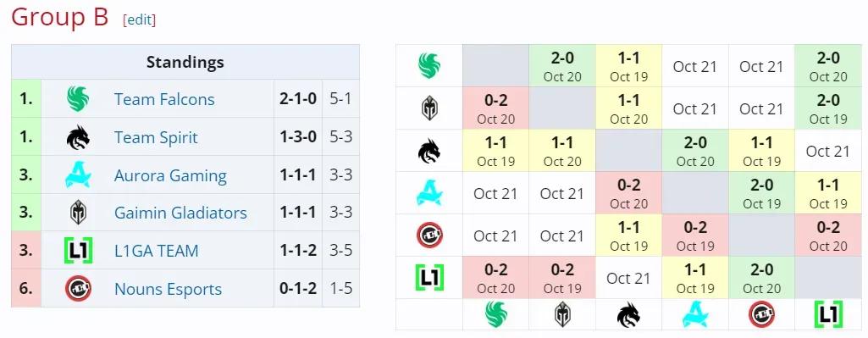868x338 pixels.
Task: Click the Nouns Esports logo in crosstable bottom row
Action: click(x=761, y=315)
